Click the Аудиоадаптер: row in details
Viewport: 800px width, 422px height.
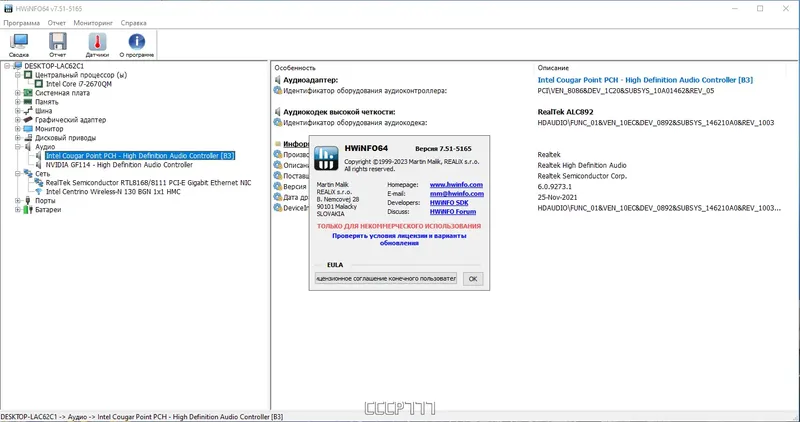[311, 80]
